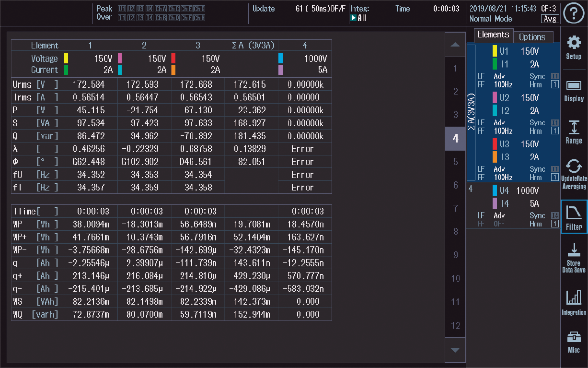Open the help question mark
Image resolution: width=588 pixels, height=368 pixels.
[x=574, y=13]
